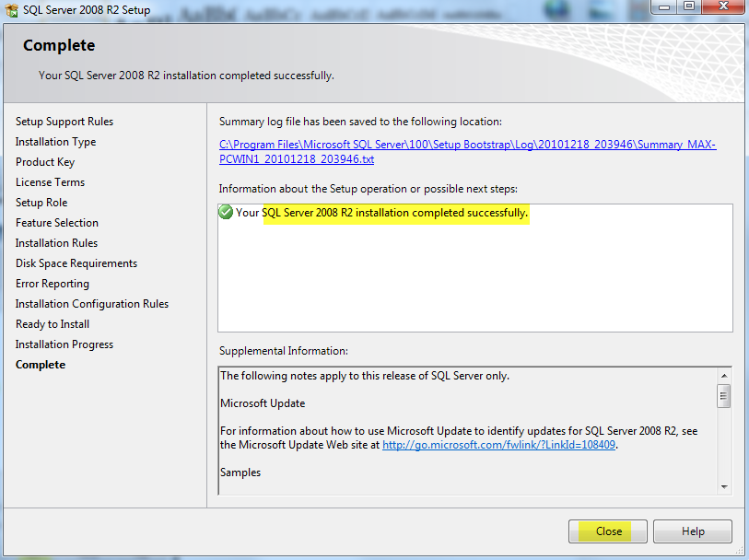Select the Feature Selection step

[x=57, y=223]
